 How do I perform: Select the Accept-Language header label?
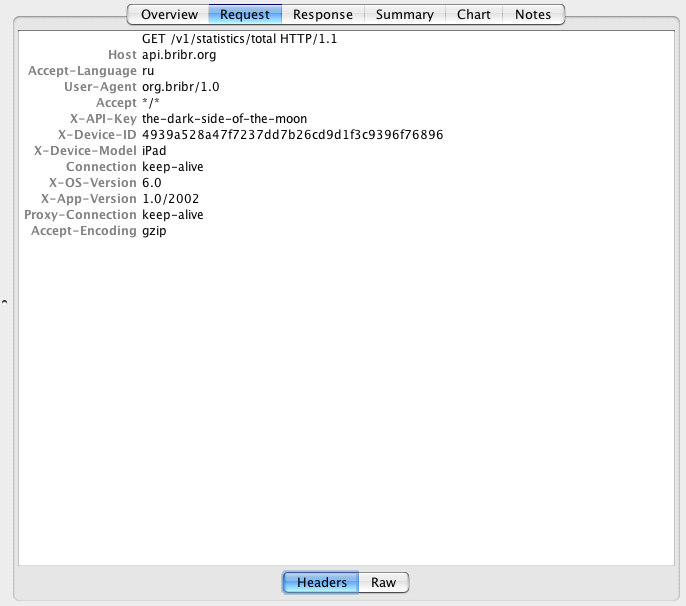coord(82,71)
